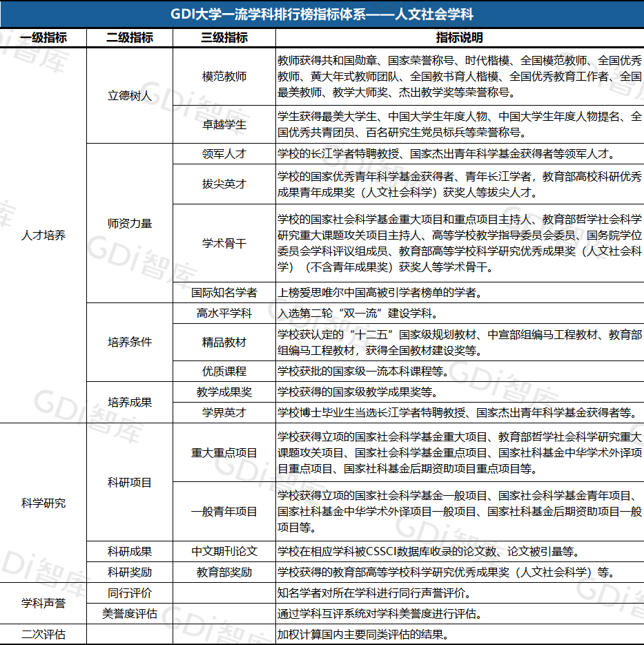The height and width of the screenshot is (645, 644).
Task: Click the 精品教材 cell
Action: pyautogui.click(x=224, y=342)
